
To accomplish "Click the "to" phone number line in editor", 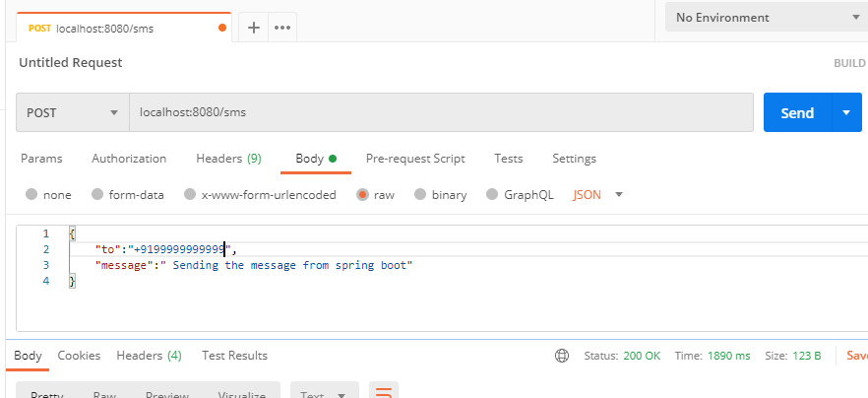I will (x=166, y=249).
